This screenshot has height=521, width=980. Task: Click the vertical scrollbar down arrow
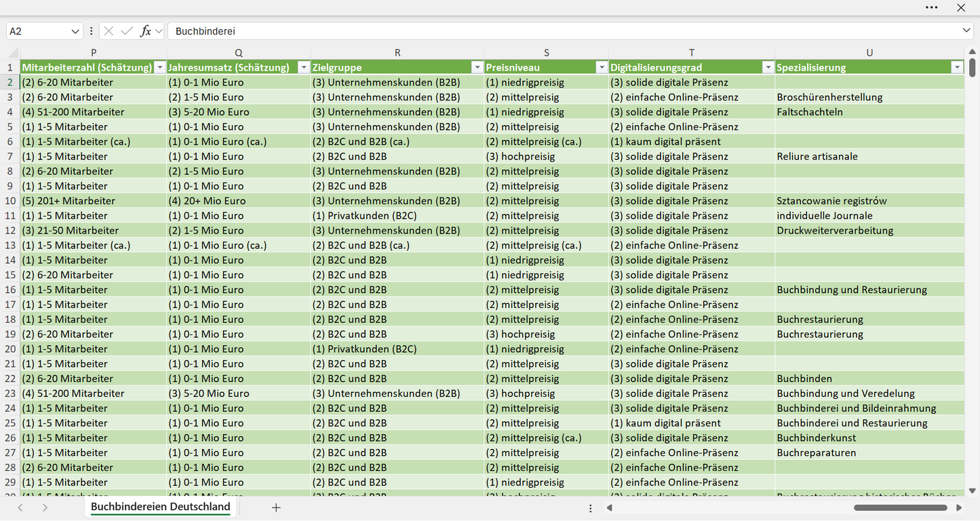[x=973, y=490]
